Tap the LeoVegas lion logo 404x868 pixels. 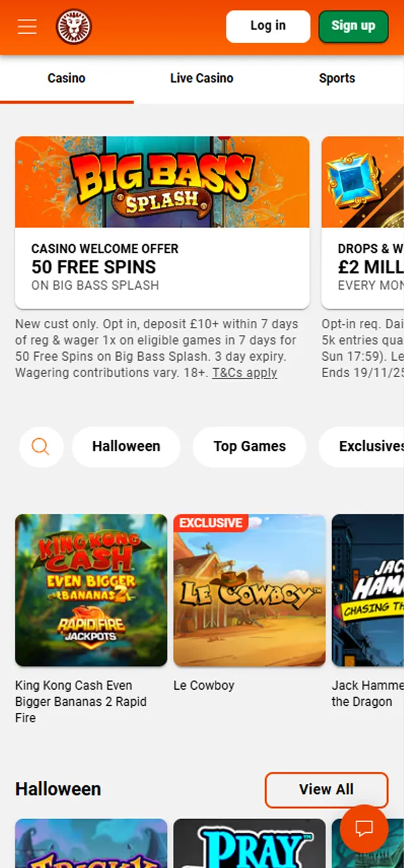point(74,27)
